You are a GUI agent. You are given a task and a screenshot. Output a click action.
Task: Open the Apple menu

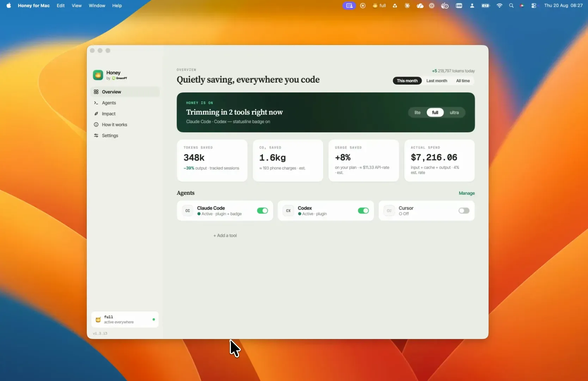(8, 5)
